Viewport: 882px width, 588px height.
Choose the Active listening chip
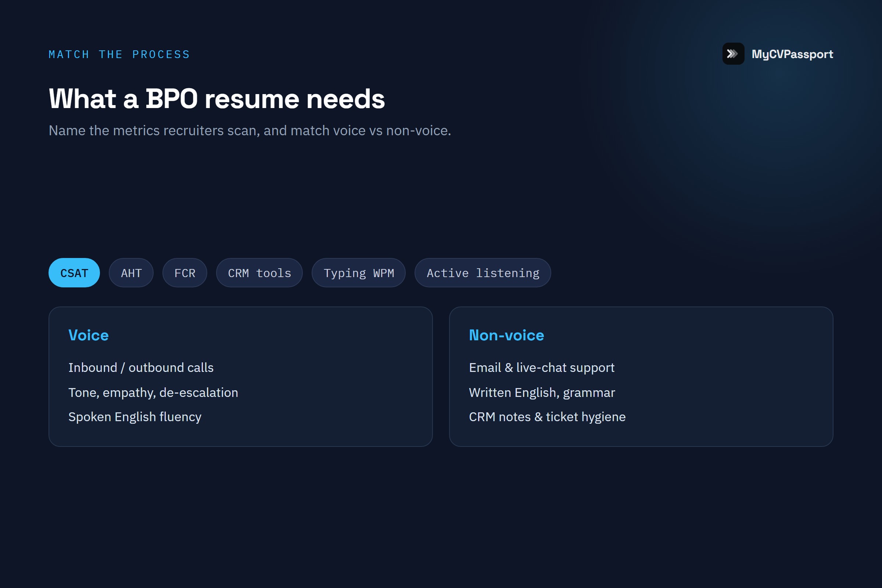[483, 273]
